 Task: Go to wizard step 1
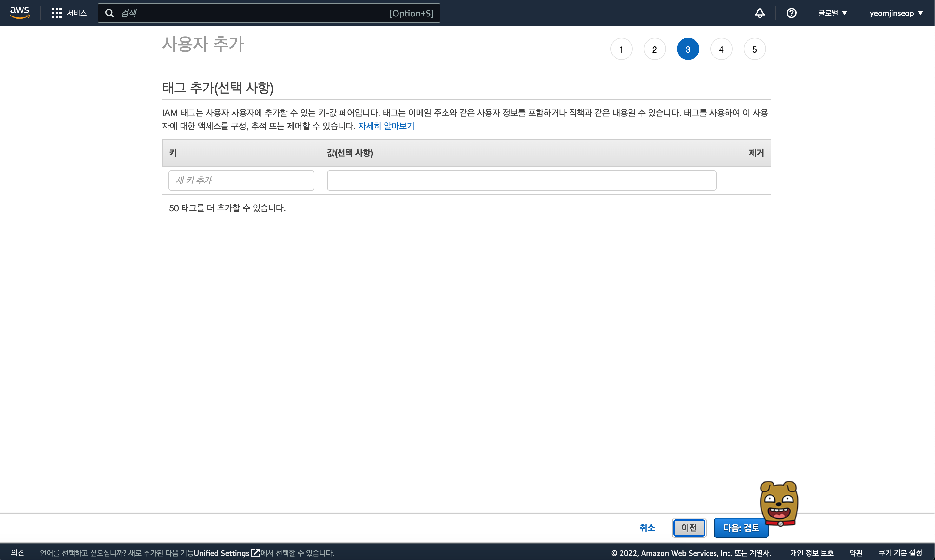(x=621, y=49)
